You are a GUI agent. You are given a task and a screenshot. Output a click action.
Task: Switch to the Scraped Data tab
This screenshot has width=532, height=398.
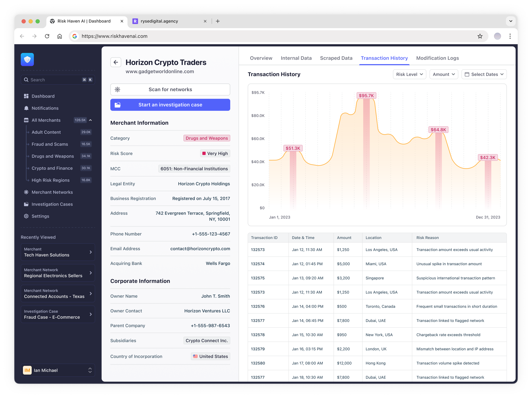(x=336, y=58)
